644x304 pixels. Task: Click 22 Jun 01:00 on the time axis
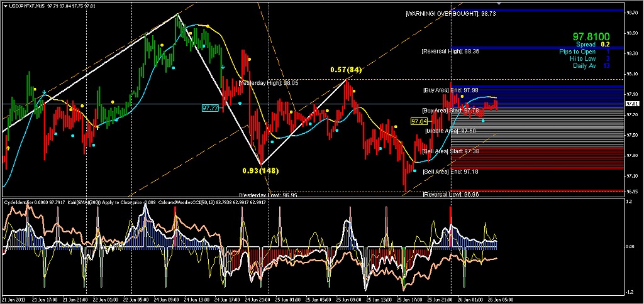(x=106, y=299)
